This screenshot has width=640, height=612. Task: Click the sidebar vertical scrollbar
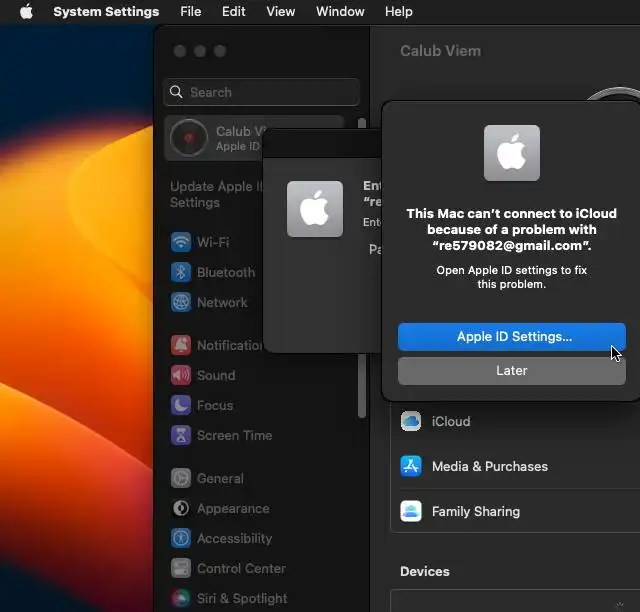tap(362, 386)
